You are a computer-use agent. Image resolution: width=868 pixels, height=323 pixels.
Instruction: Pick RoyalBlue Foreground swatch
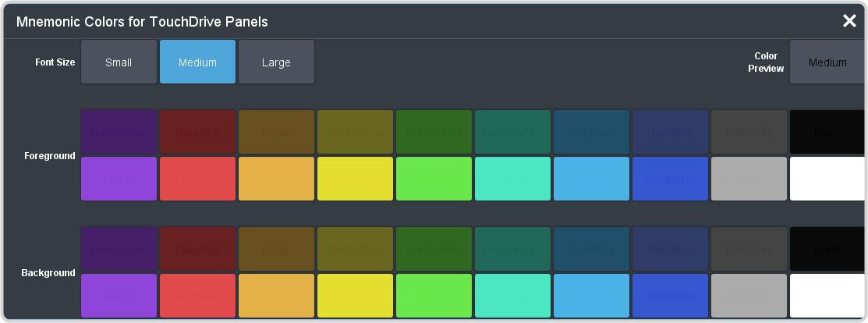(x=671, y=179)
